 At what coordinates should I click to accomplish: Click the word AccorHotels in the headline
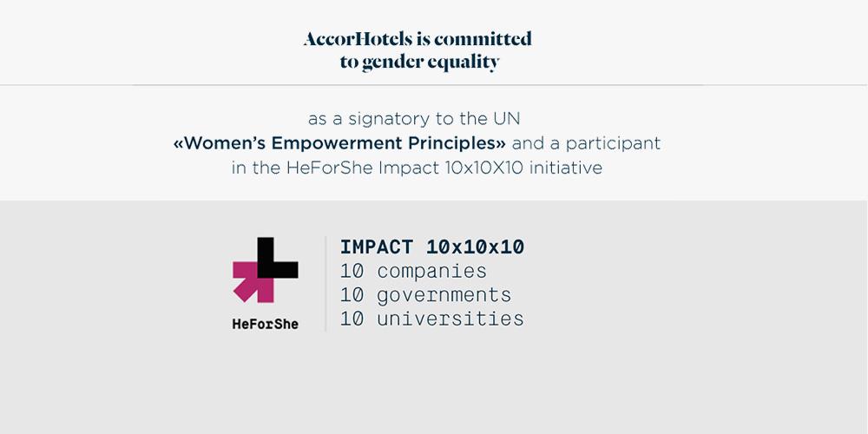(358, 39)
